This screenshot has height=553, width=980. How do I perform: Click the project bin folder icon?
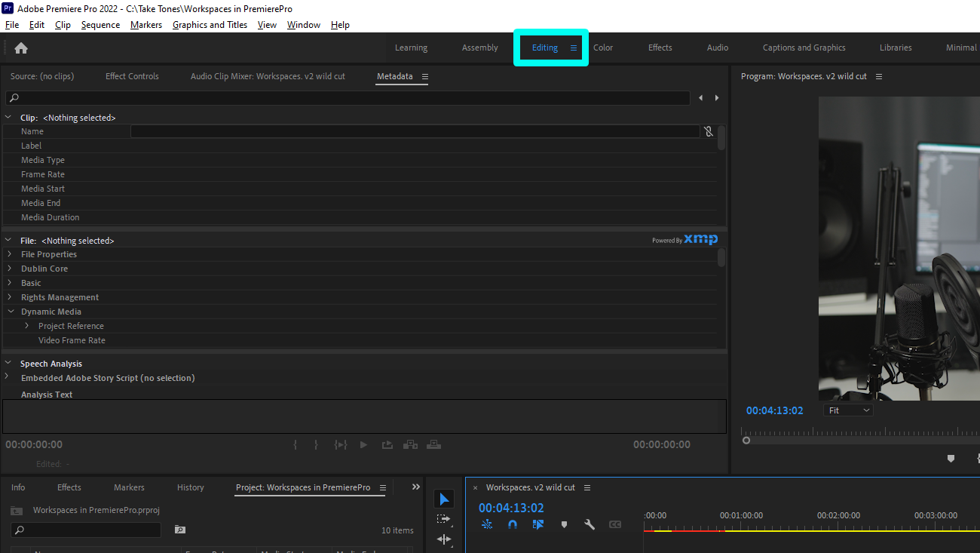(x=16, y=511)
